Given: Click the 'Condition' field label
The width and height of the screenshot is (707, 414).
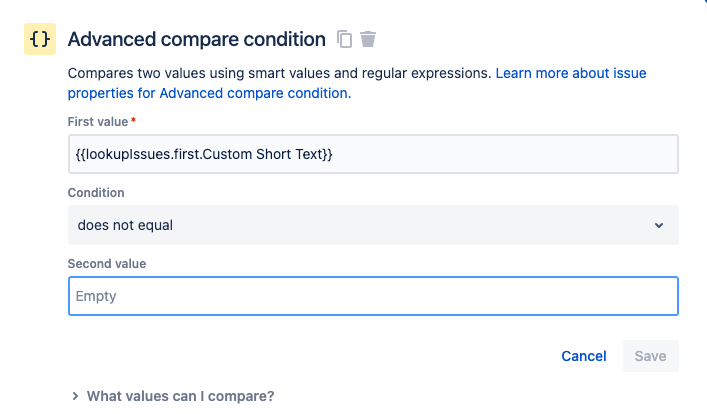Looking at the screenshot, I should (x=96, y=193).
